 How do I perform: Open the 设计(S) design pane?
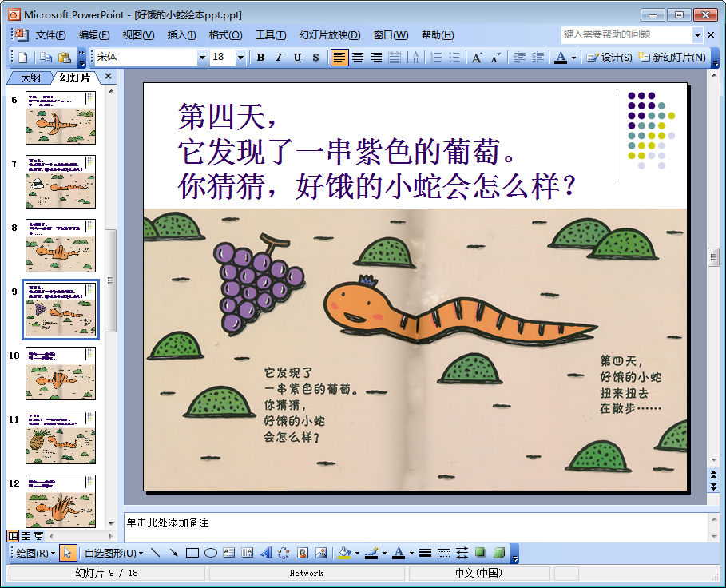(609, 58)
